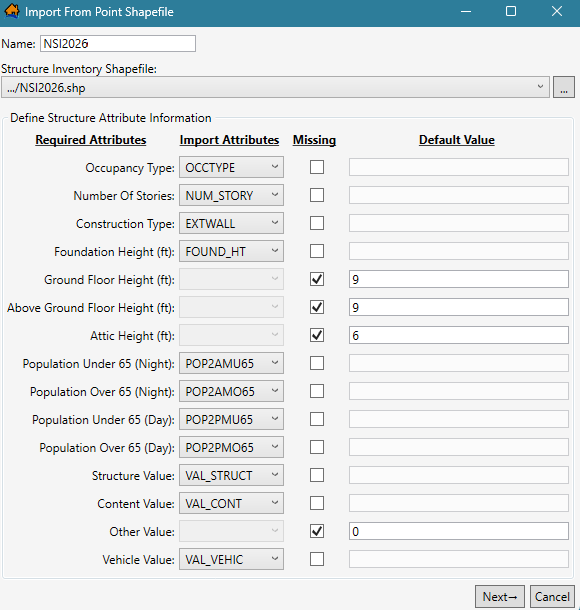Click the Next button
The width and height of the screenshot is (580, 610).
[x=499, y=596]
